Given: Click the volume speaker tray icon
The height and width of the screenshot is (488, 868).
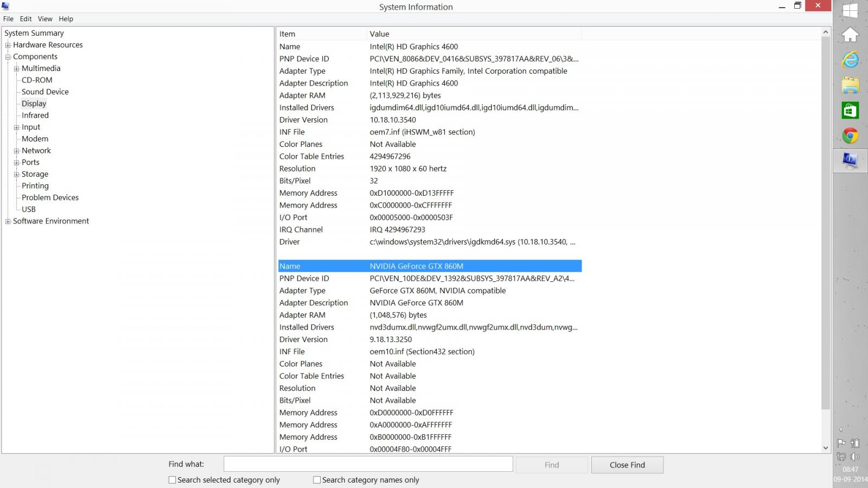Looking at the screenshot, I should pyautogui.click(x=855, y=457).
